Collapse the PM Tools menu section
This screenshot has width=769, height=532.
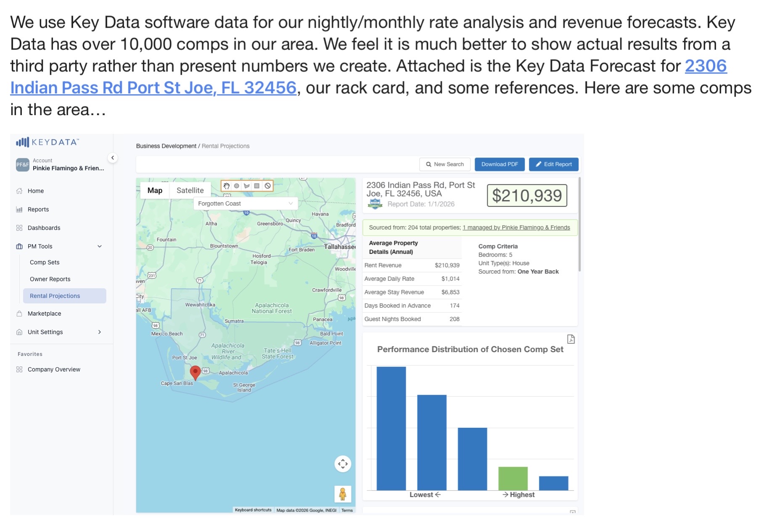pyautogui.click(x=100, y=246)
